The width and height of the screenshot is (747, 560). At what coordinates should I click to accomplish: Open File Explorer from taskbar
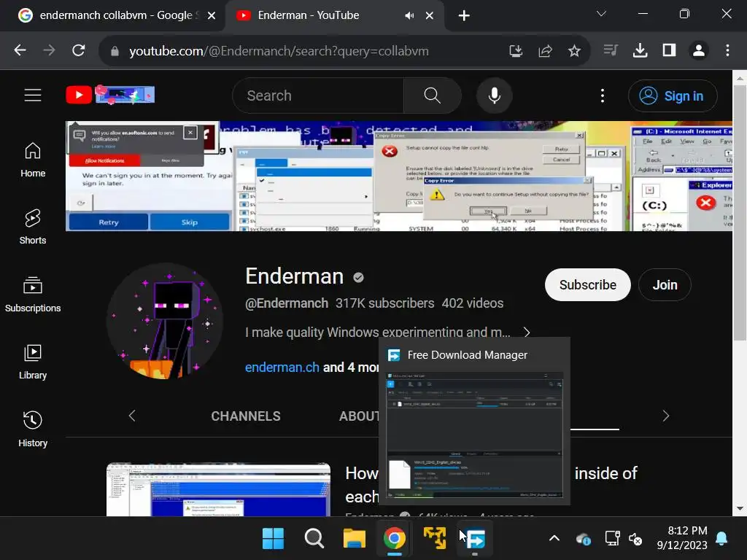(x=355, y=539)
